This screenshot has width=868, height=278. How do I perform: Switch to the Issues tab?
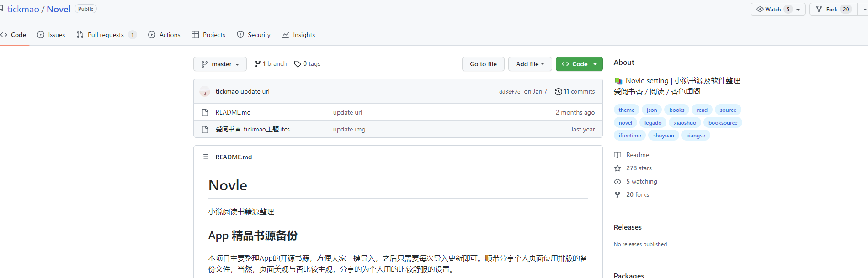pos(51,35)
